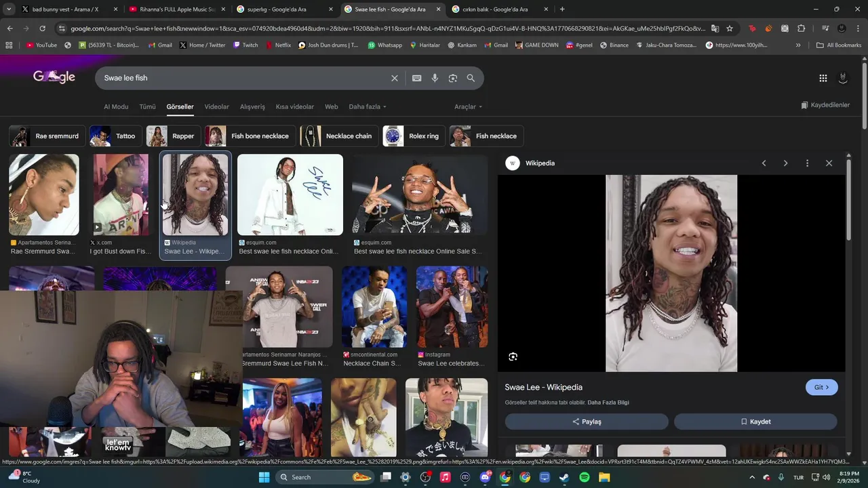The height and width of the screenshot is (488, 868).
Task: Click the red tag extension icon
Action: click(752, 28)
